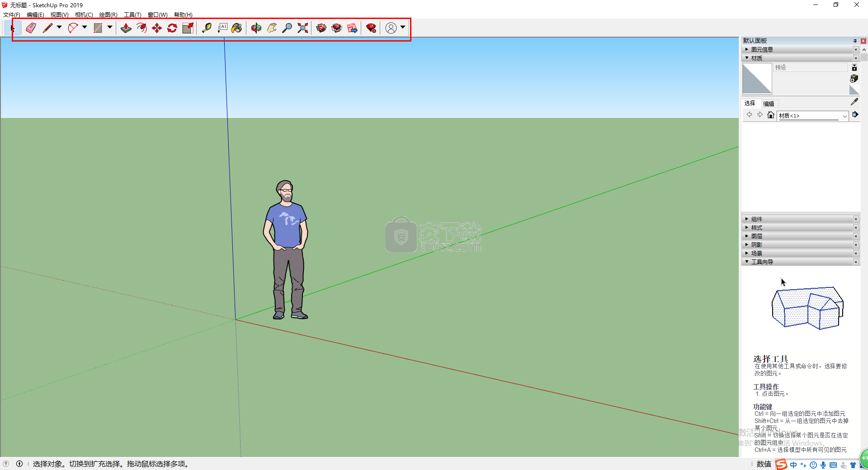This screenshot has width=868, height=470.
Task: Click the materials back arrow
Action: [749, 115]
